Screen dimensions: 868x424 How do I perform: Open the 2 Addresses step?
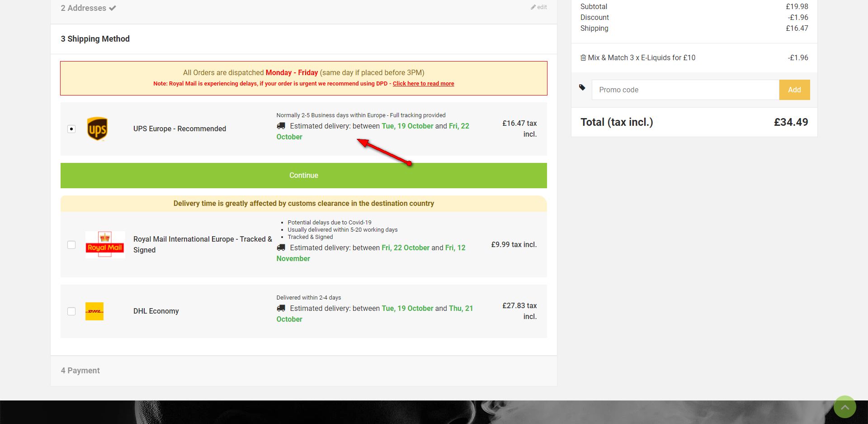(84, 8)
